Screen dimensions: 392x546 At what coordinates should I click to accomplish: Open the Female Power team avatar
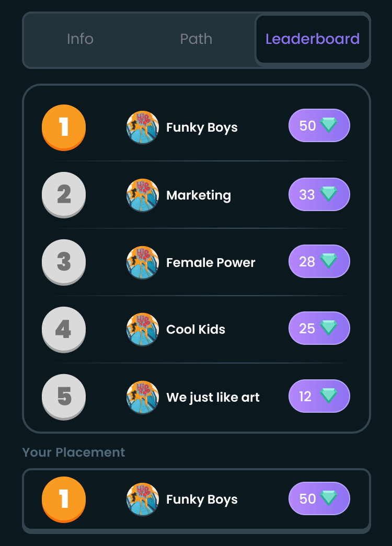(143, 263)
